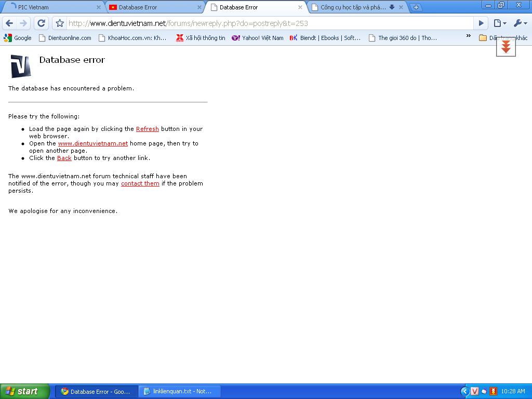
Task: Open the Xã hội thông tin bookmark
Action: click(201, 37)
